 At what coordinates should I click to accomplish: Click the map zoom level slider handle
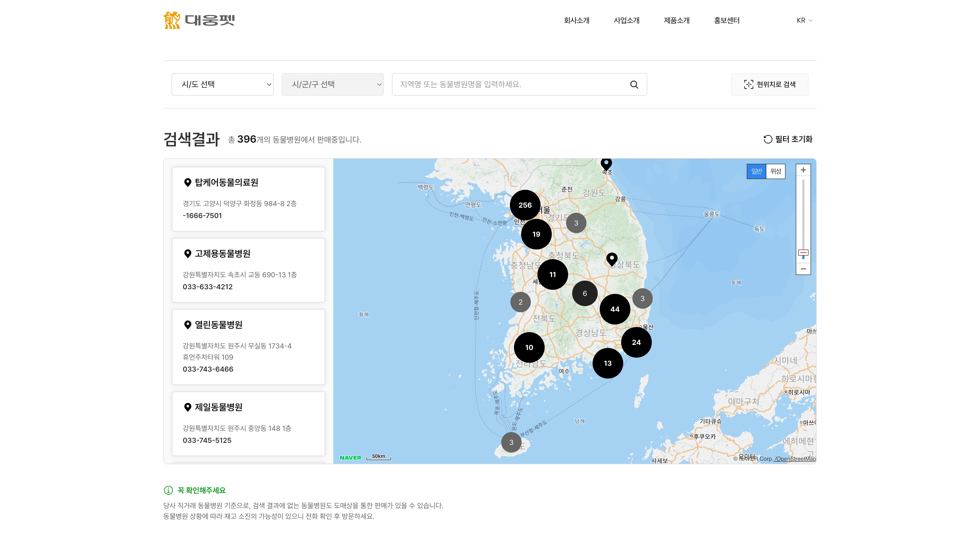pos(803,253)
